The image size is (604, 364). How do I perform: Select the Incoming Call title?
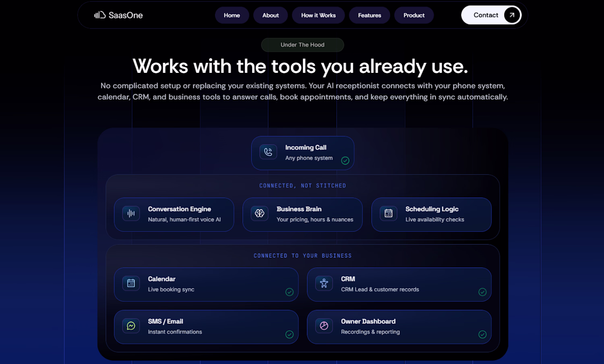pos(306,147)
